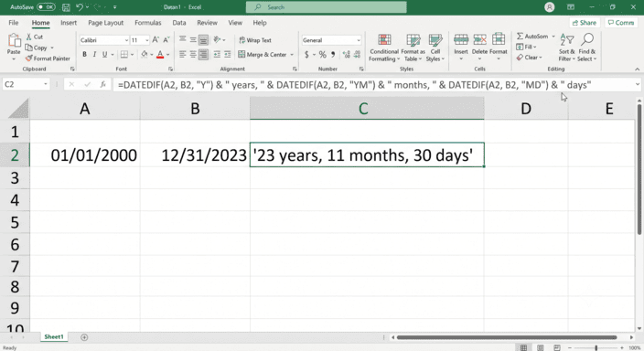Click the Cut scissors icon
Screen dimensions: 644x351
pyautogui.click(x=28, y=37)
